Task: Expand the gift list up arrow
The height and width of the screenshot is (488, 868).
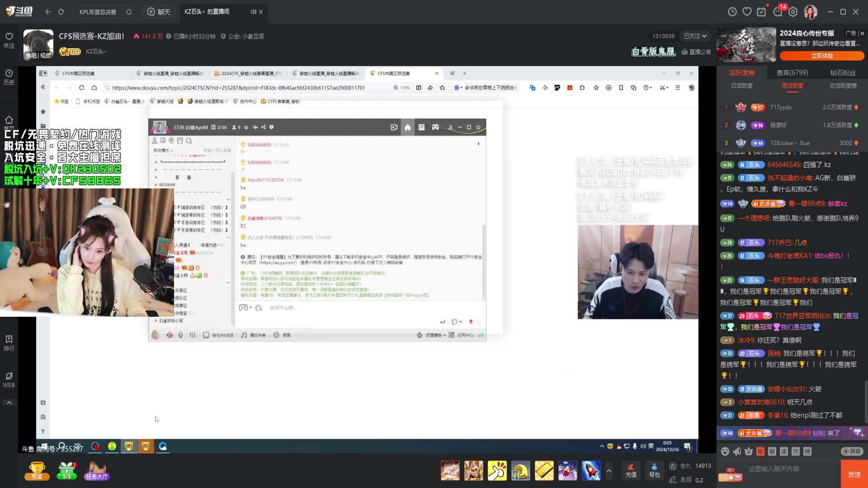Action: [x=609, y=471]
